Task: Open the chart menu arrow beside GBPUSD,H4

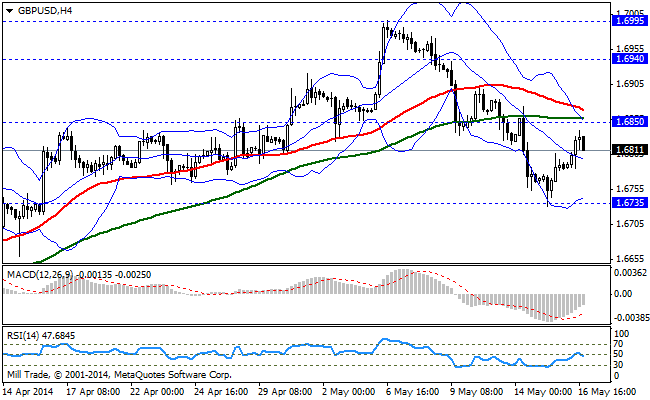Action: [10, 11]
